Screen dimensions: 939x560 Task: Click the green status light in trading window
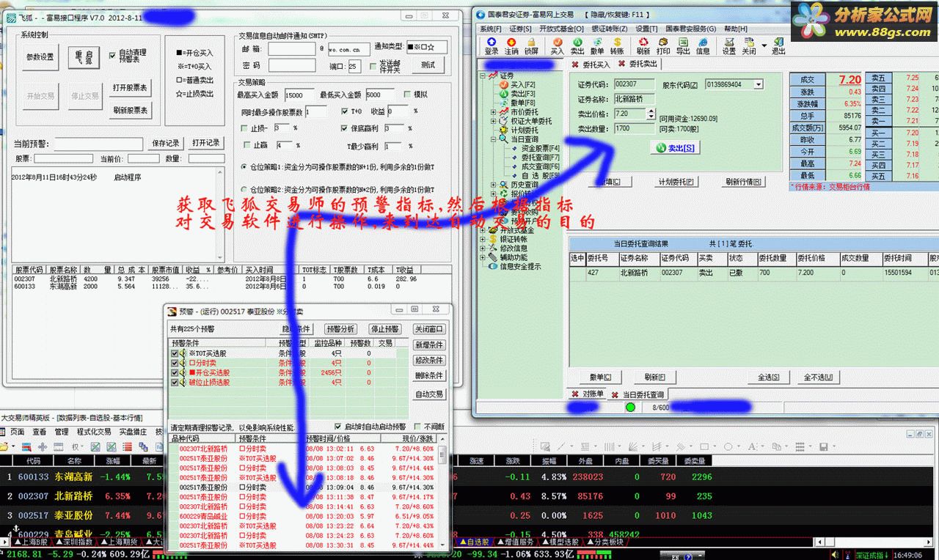pyautogui.click(x=630, y=407)
